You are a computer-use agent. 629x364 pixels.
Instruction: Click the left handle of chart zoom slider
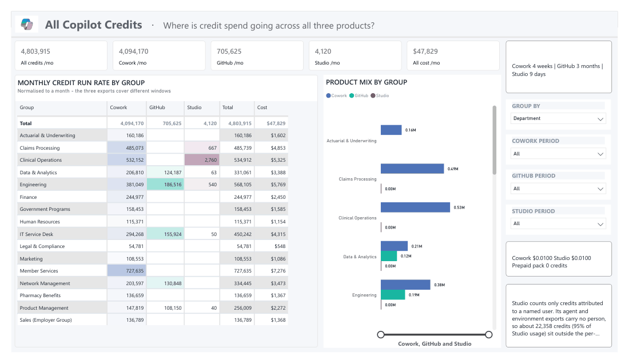point(381,334)
